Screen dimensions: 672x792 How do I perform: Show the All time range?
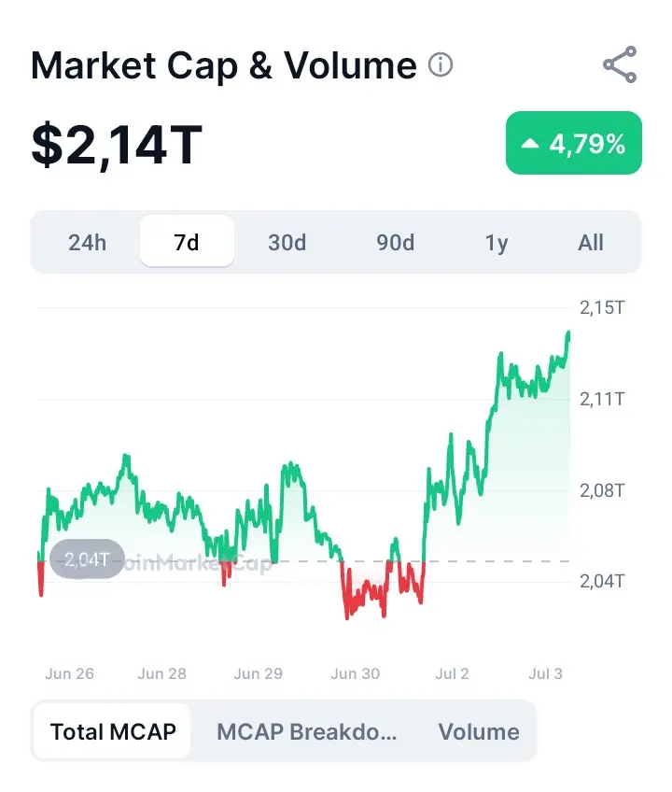(590, 243)
